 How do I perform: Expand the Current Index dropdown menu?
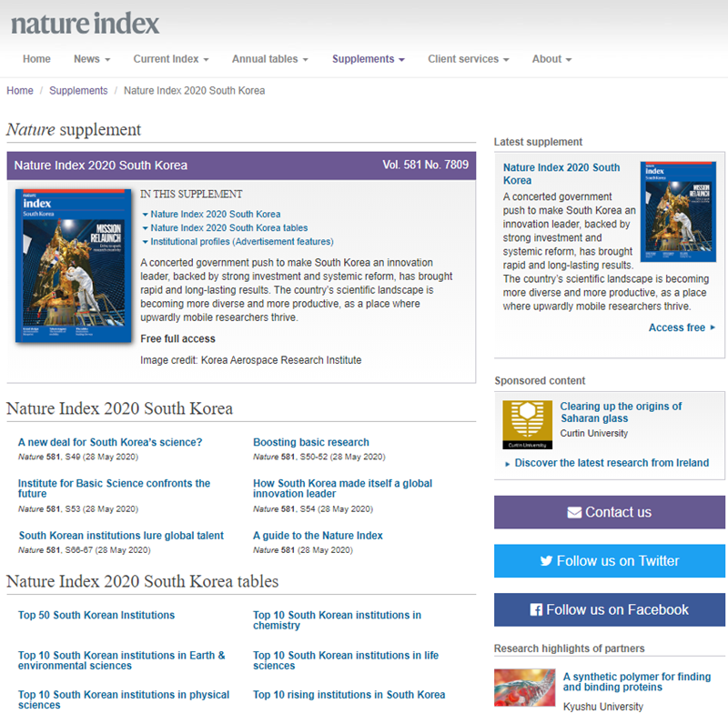pyautogui.click(x=171, y=59)
